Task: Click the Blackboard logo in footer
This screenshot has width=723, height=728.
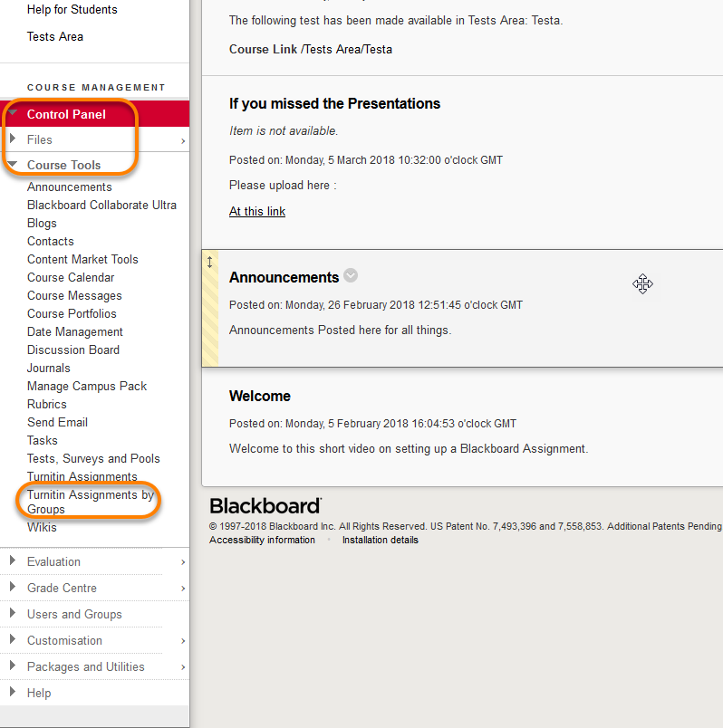Action: 265,505
